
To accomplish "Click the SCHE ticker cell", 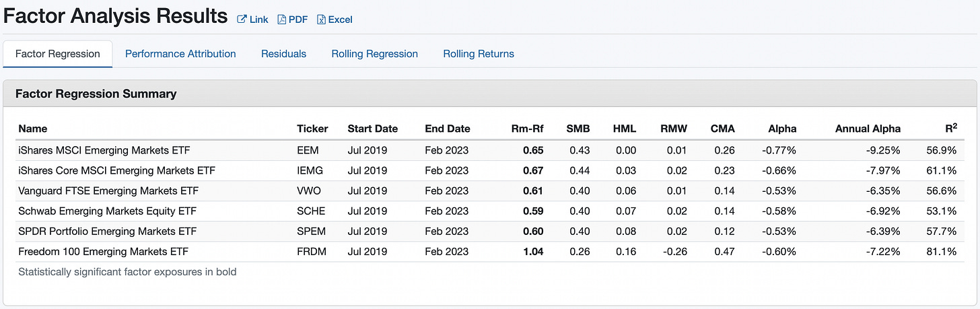I will (x=311, y=211).
